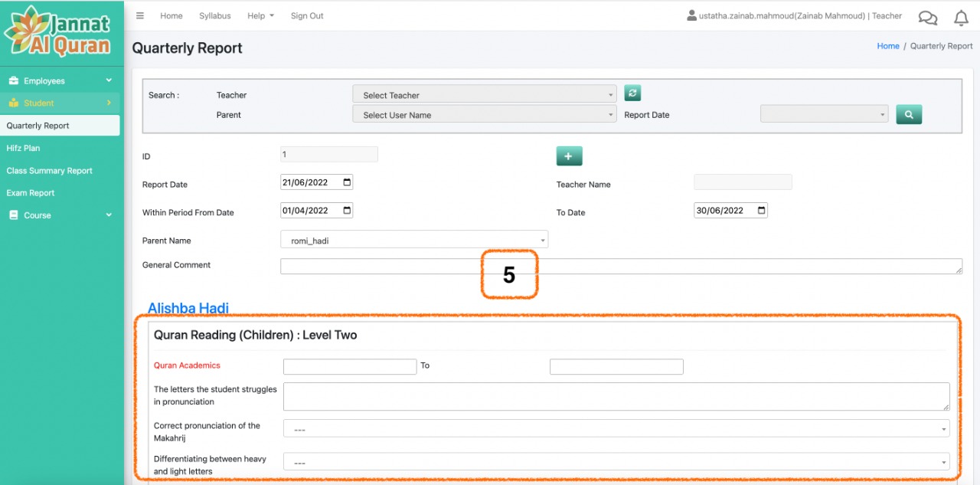
Task: Click the green search magnifier button
Action: click(909, 115)
